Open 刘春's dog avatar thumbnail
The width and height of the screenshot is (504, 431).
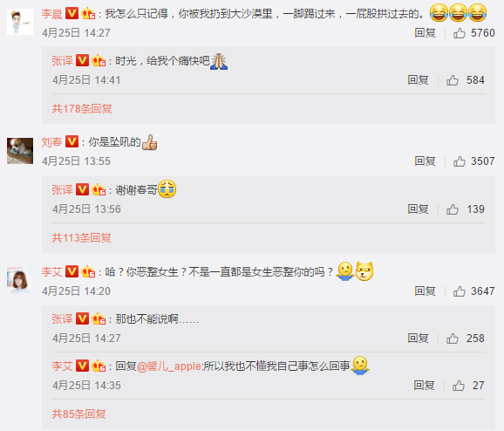coord(20,151)
